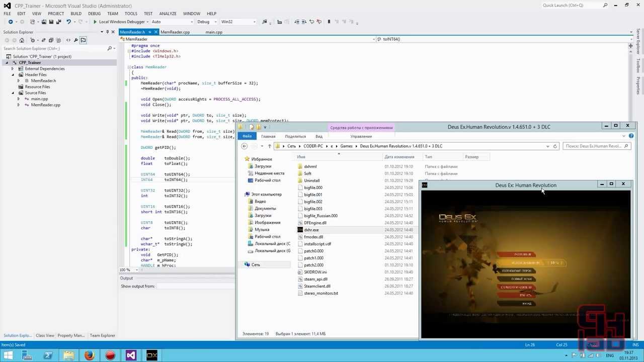The height and width of the screenshot is (362, 644).
Task: Open the ANALYZE menu
Action: pyautogui.click(x=168, y=14)
